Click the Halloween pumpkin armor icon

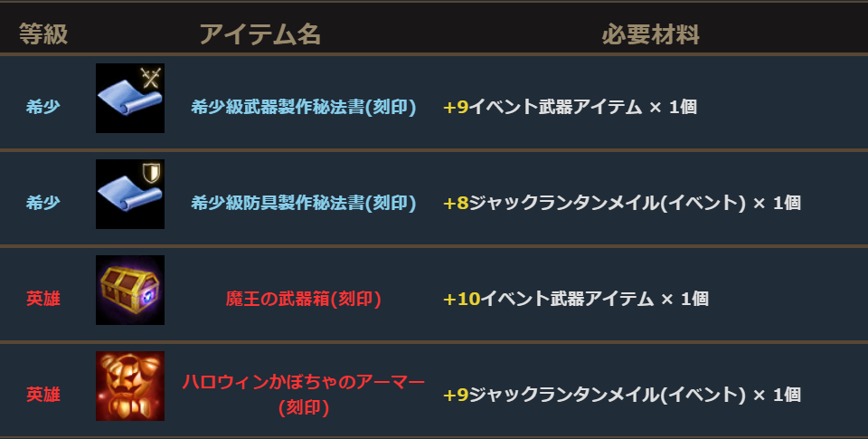point(129,387)
